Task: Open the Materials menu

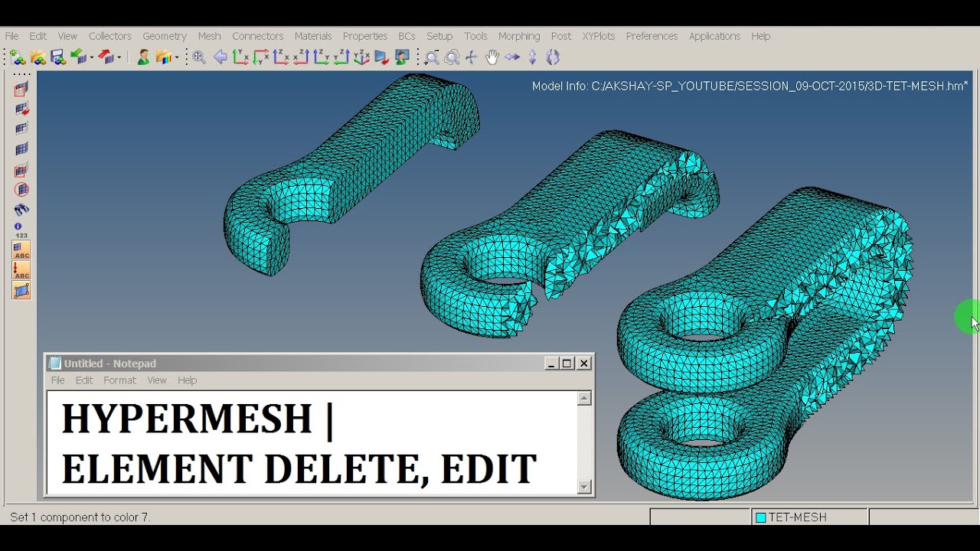Action: click(313, 36)
